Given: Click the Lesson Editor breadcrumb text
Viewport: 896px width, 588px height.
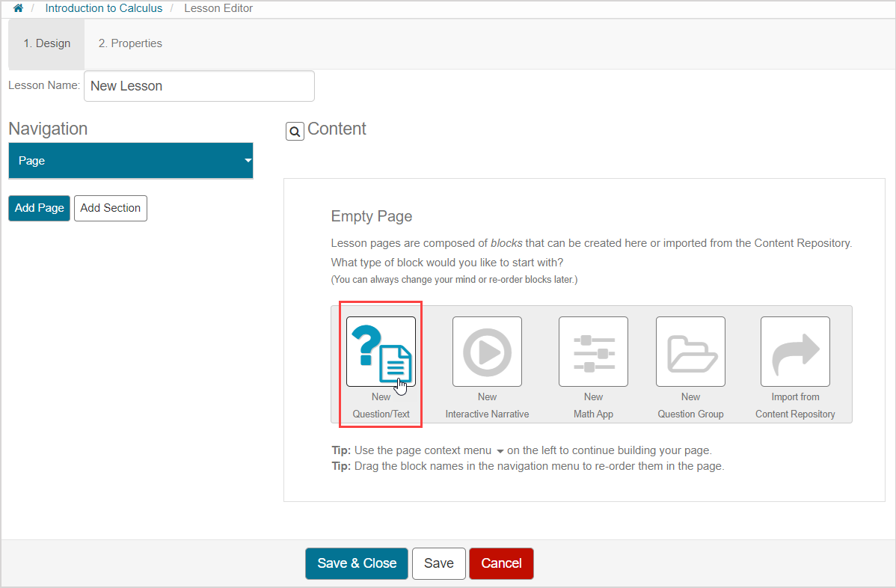Looking at the screenshot, I should pos(218,8).
